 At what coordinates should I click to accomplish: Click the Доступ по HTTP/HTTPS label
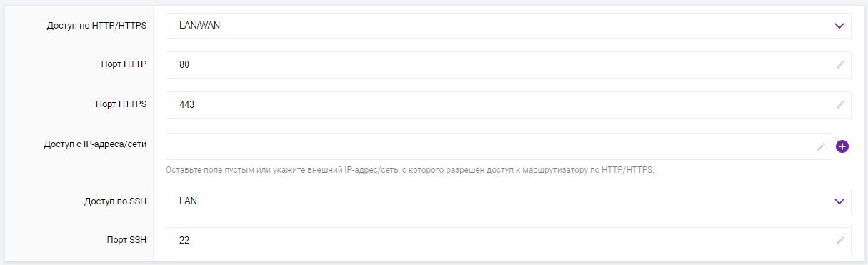[96, 26]
